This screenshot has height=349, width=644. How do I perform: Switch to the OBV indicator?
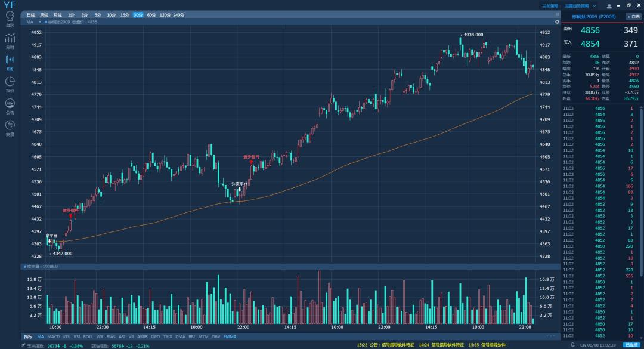216,336
